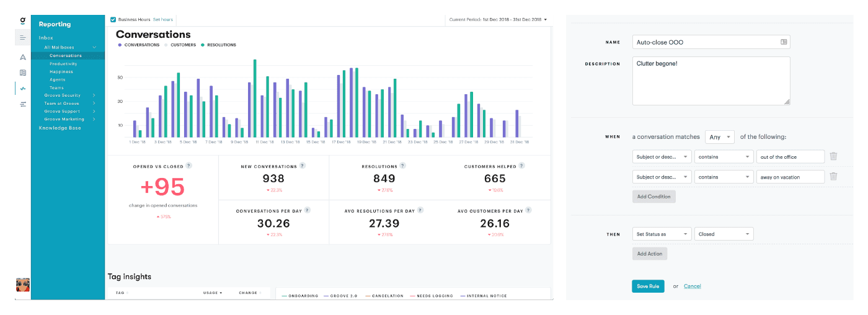
Task: Expand the Groove Security mailbox
Action: tap(94, 95)
